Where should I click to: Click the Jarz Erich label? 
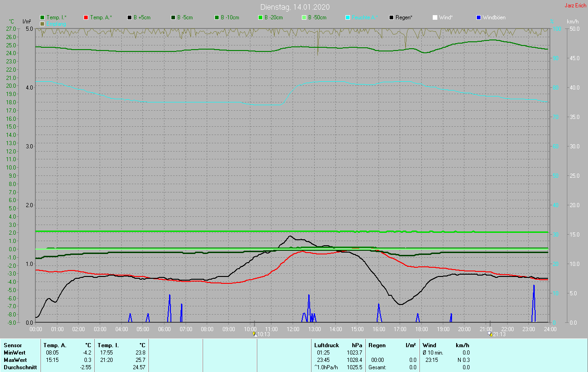[x=575, y=6]
